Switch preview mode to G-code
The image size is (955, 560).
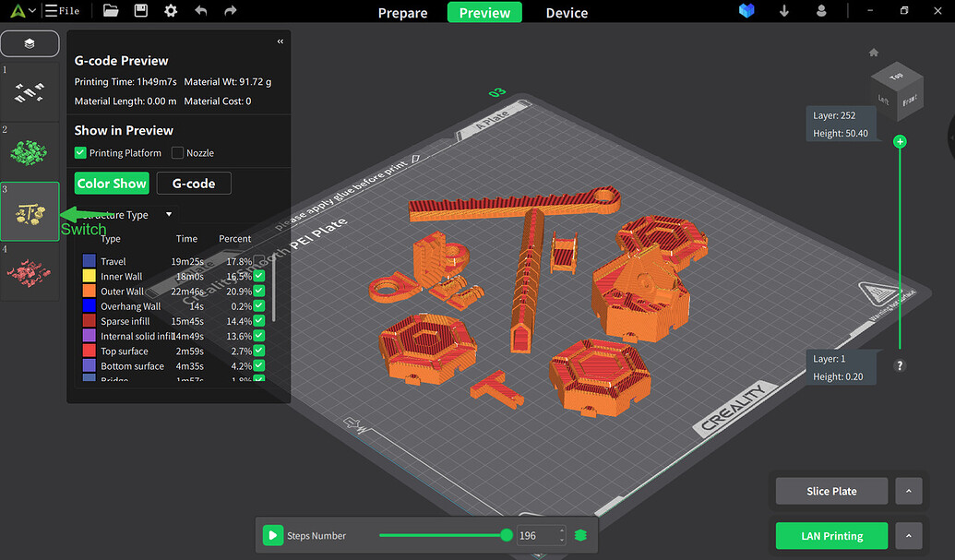193,183
